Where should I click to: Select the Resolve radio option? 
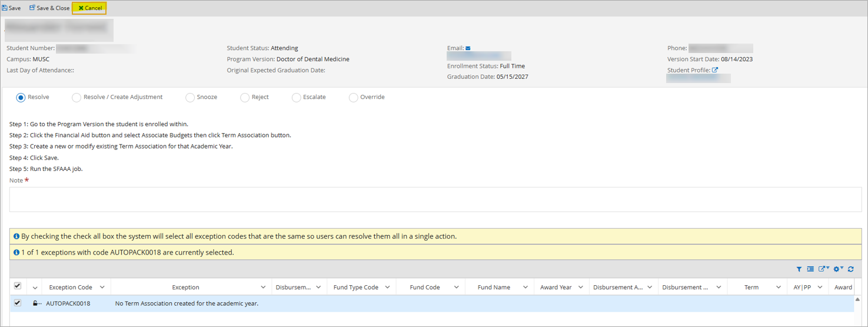tap(21, 97)
